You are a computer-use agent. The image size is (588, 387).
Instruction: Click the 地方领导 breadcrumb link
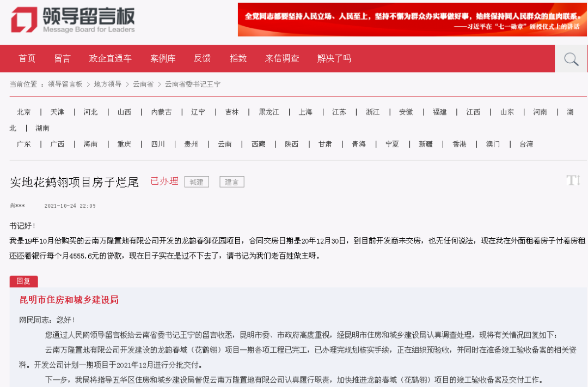108,84
